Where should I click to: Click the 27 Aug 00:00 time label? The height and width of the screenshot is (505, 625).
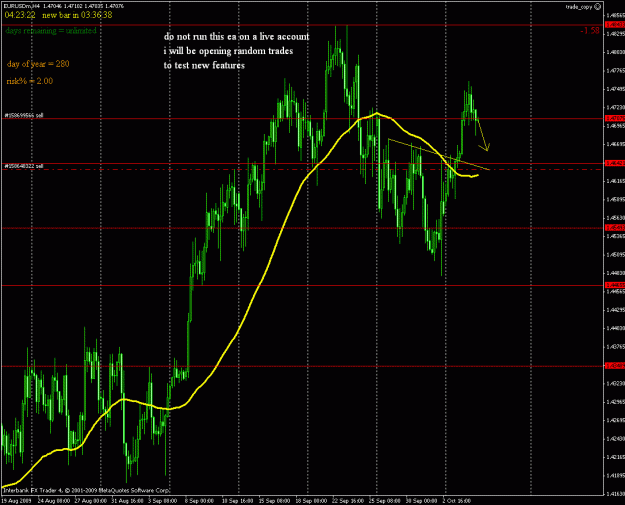point(90,501)
